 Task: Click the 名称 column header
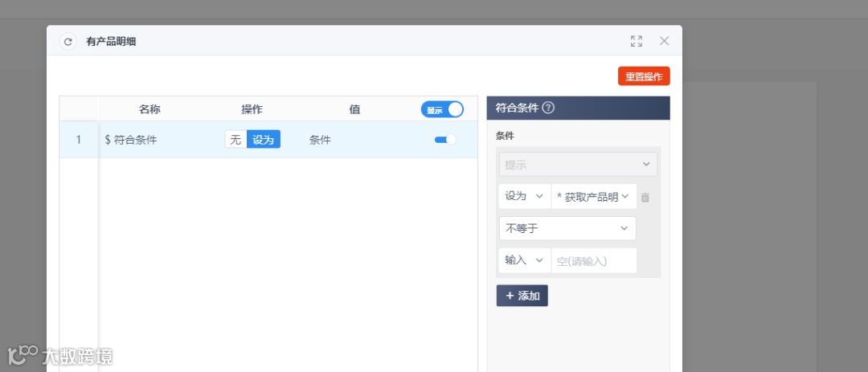149,109
